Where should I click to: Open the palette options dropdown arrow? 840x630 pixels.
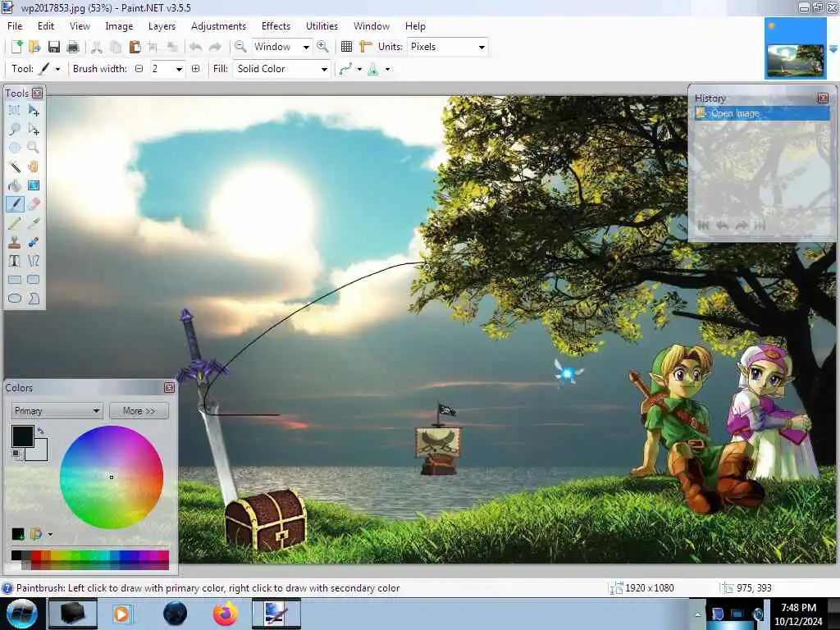tap(50, 534)
